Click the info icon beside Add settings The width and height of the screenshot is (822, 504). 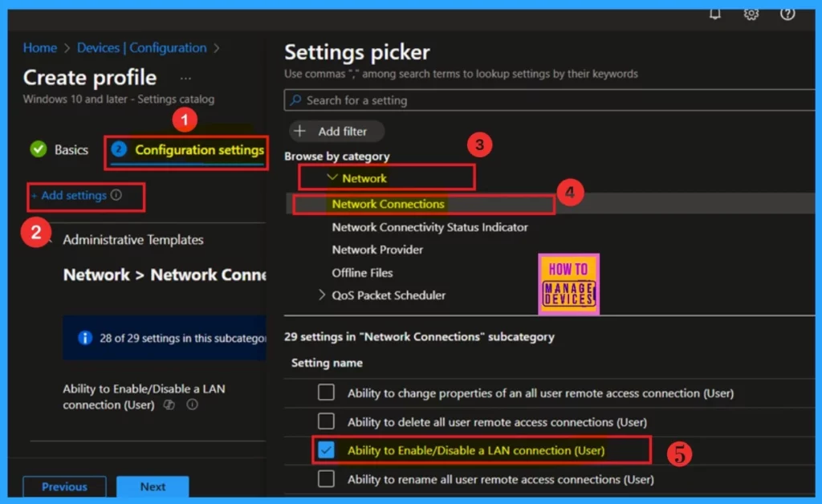coord(116,195)
